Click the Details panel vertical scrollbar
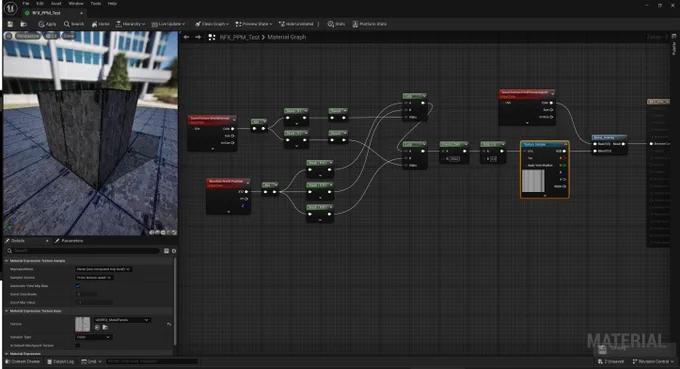Image resolution: width=680 pixels, height=369 pixels. pos(175,301)
